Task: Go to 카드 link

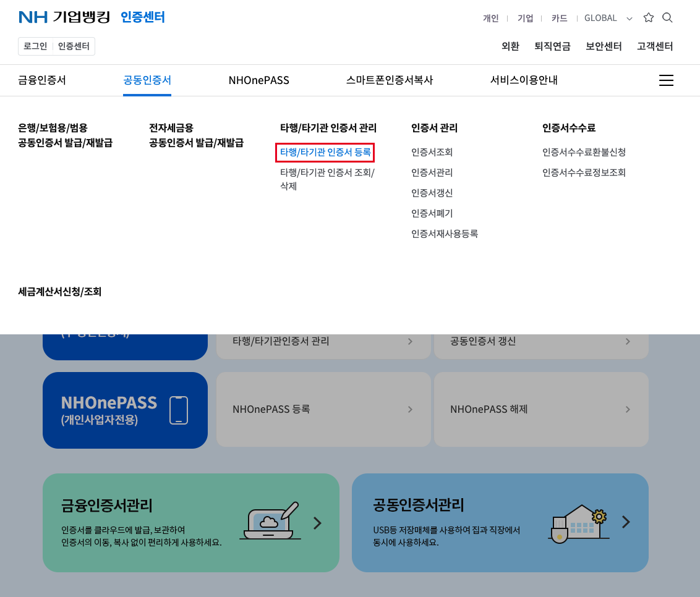Action: point(560,19)
